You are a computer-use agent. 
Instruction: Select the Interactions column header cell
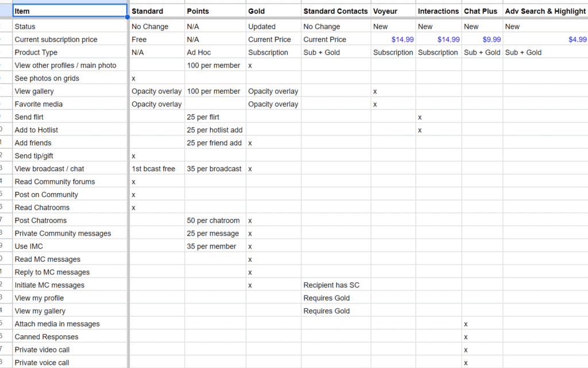[438, 11]
